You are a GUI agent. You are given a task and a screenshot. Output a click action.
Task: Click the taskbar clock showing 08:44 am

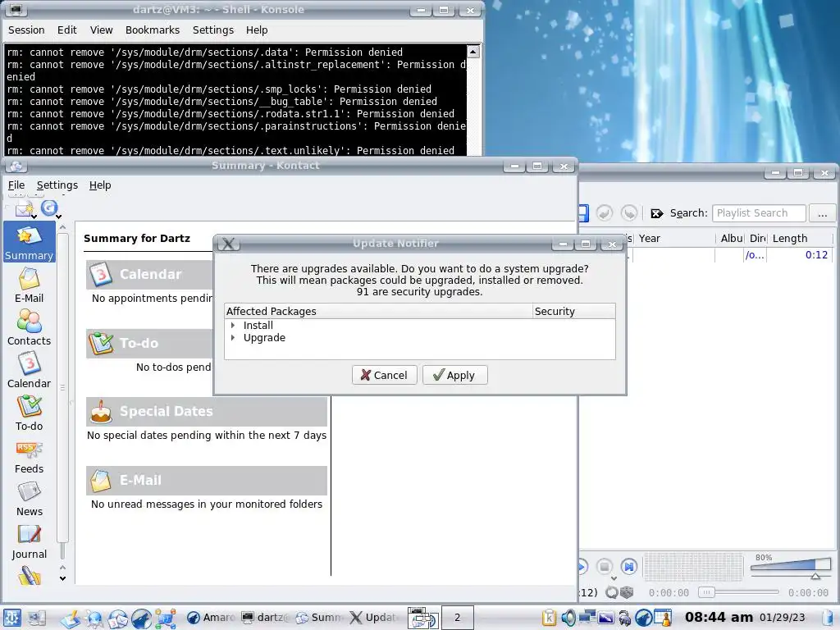(719, 618)
